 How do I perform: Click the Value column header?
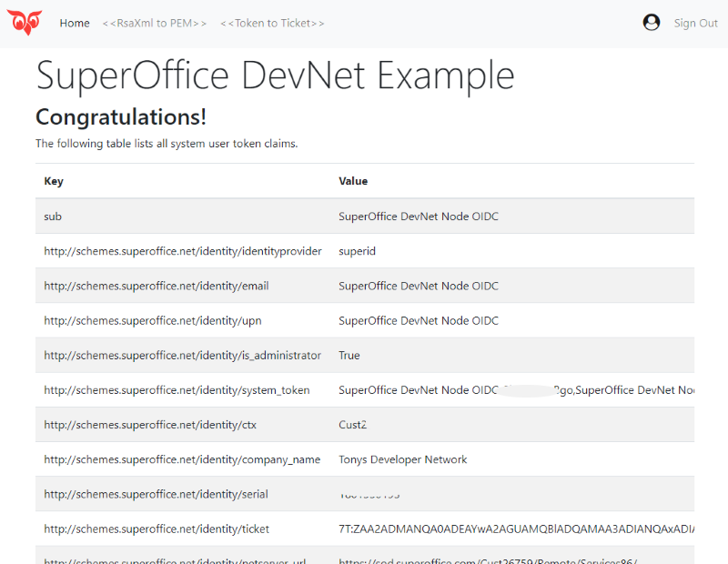[353, 181]
